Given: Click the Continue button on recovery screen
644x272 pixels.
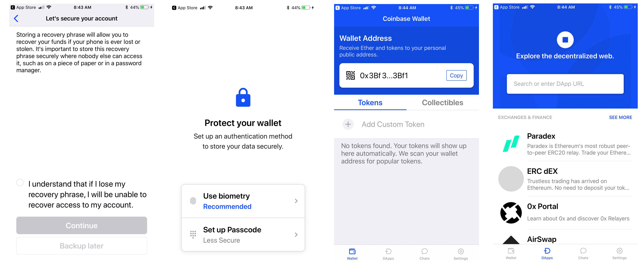Looking at the screenshot, I should (81, 225).
